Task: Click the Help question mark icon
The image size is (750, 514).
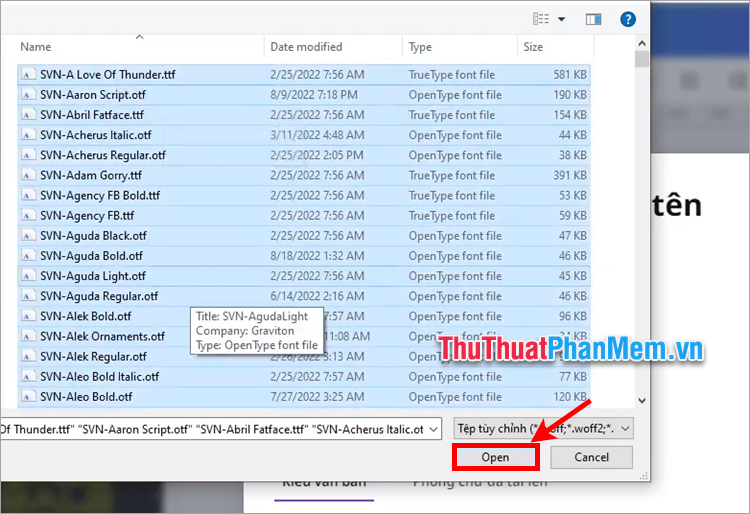Action: [x=628, y=19]
